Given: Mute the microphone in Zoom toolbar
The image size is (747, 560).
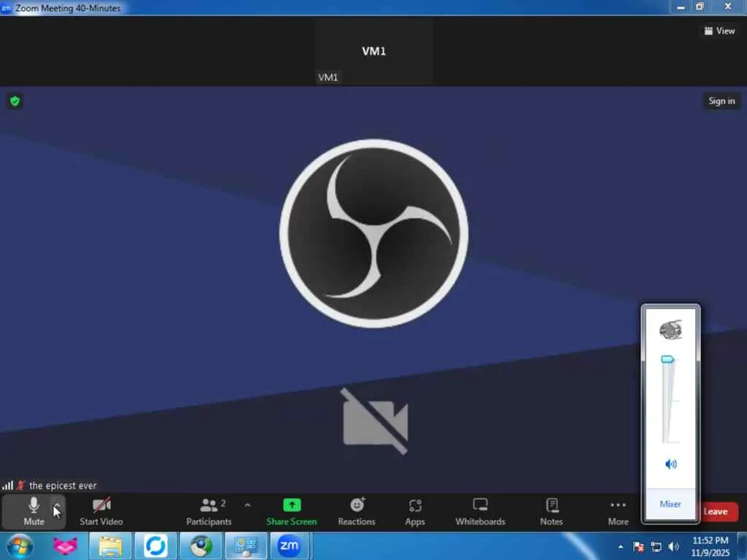Looking at the screenshot, I should point(34,512).
